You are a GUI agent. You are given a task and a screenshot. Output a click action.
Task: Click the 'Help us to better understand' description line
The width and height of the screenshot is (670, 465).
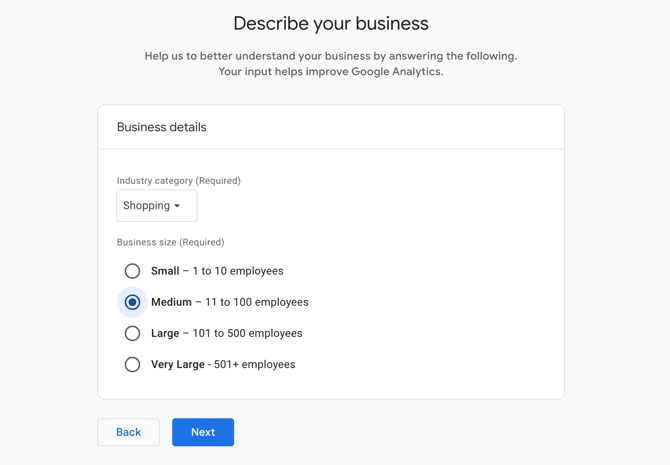(x=331, y=56)
